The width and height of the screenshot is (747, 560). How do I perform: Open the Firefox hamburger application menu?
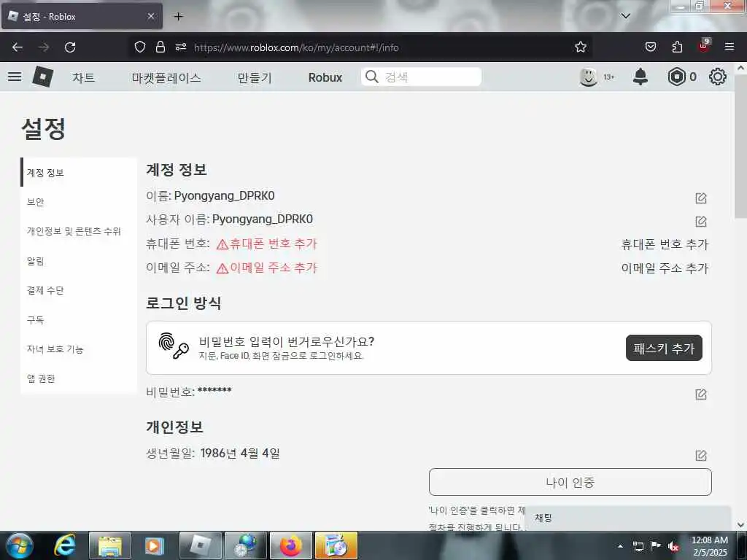(x=729, y=47)
